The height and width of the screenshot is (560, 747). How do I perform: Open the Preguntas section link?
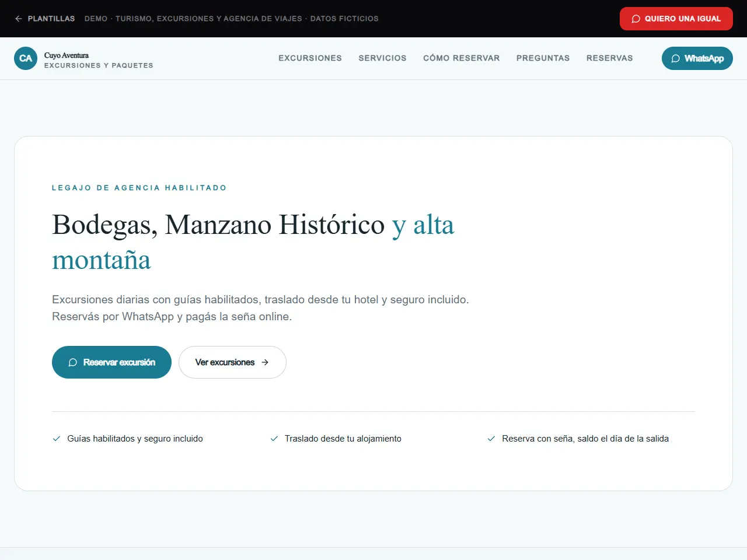(543, 58)
